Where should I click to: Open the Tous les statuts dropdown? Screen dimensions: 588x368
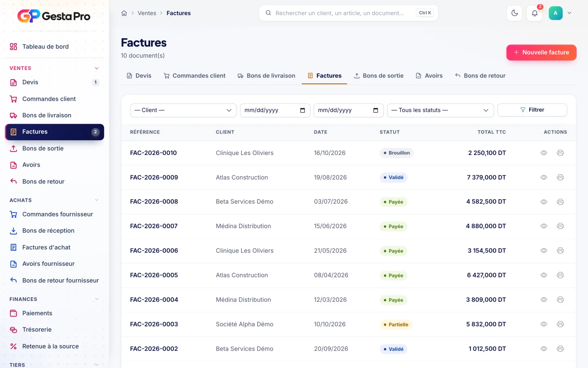[x=440, y=110]
